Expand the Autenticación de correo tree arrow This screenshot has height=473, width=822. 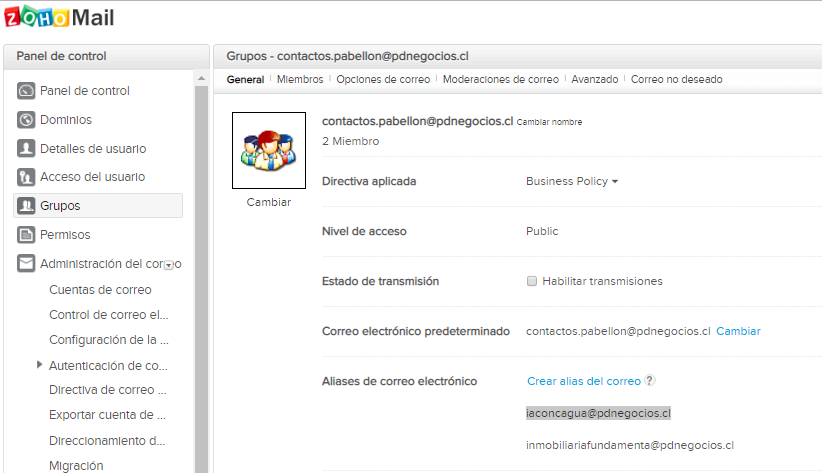[39, 365]
